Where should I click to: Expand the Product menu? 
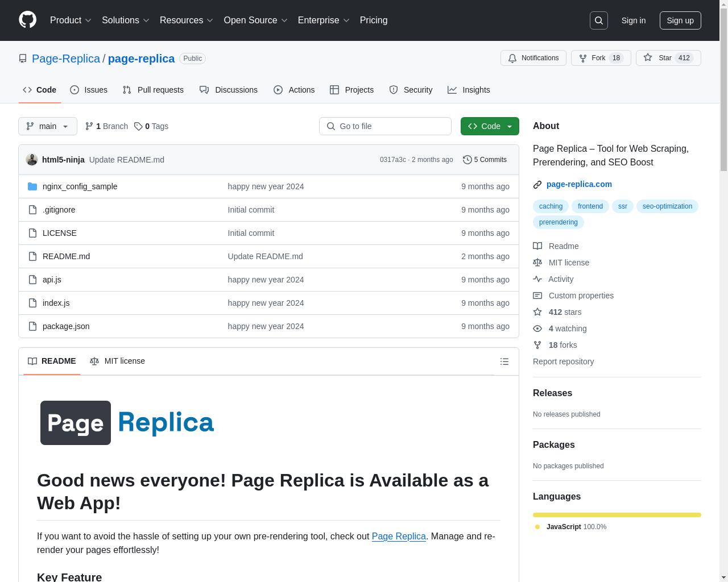[x=71, y=20]
